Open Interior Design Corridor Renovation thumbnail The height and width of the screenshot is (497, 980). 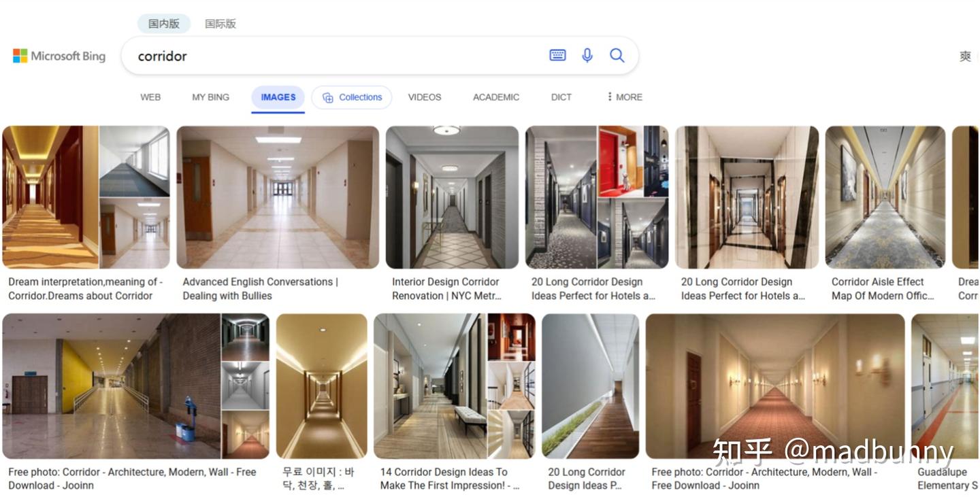pos(452,197)
